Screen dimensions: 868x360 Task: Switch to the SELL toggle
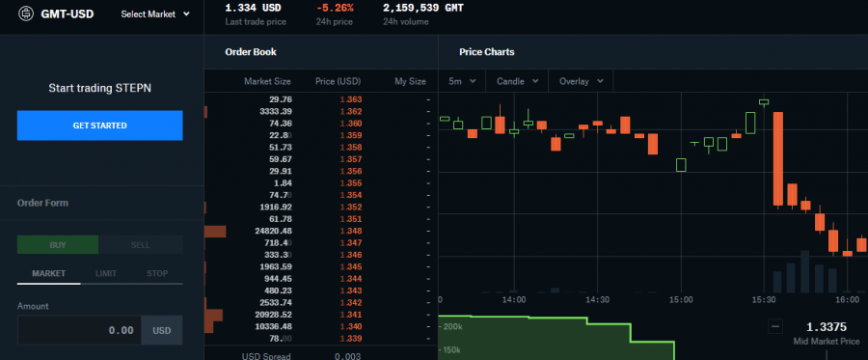tap(141, 245)
